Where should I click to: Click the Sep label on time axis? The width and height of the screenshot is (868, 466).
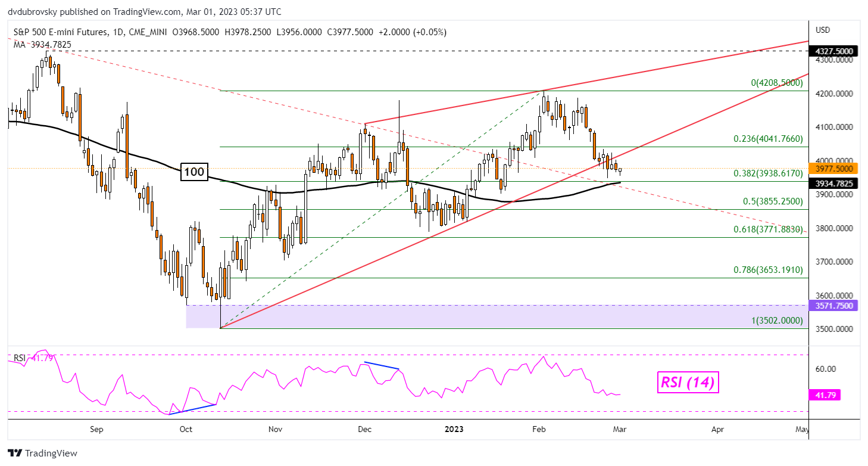96,428
